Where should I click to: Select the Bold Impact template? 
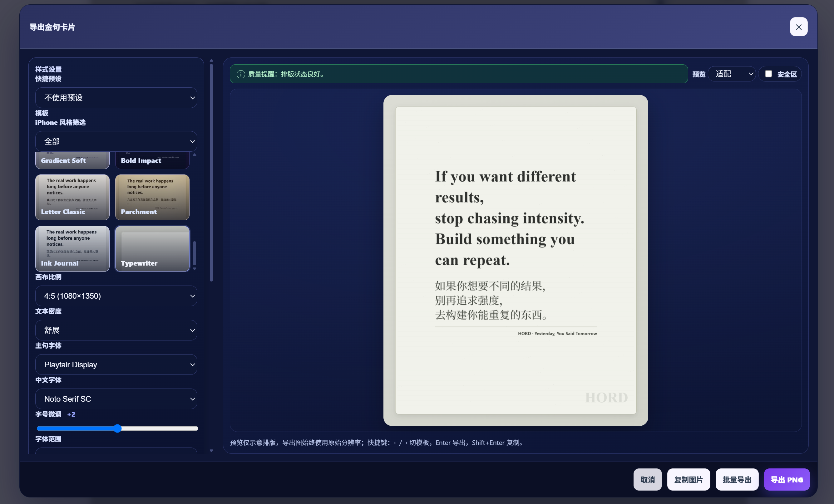pos(152,159)
